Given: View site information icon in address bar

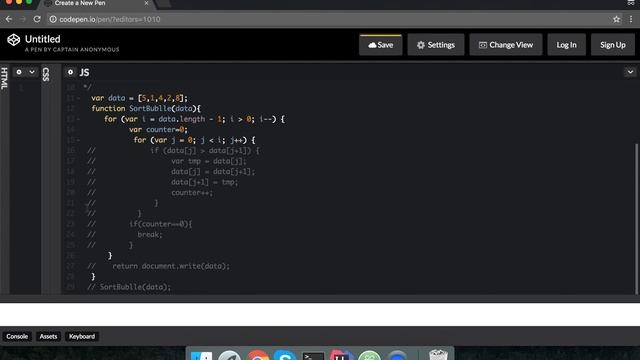Looking at the screenshot, I should [53, 19].
